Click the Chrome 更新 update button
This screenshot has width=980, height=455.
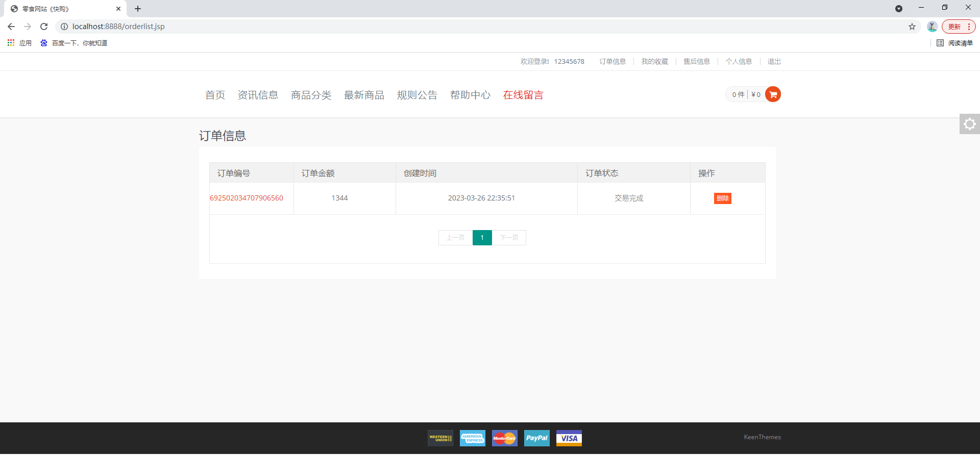(959, 27)
